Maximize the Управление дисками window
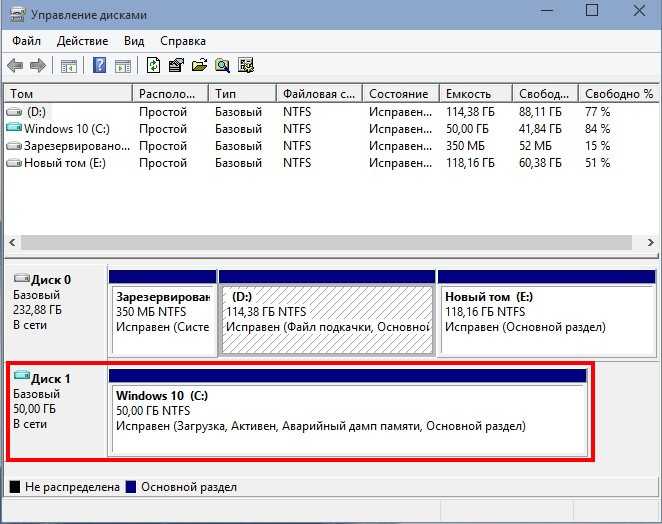Screen dimensions: 662x524 [x=592, y=10]
